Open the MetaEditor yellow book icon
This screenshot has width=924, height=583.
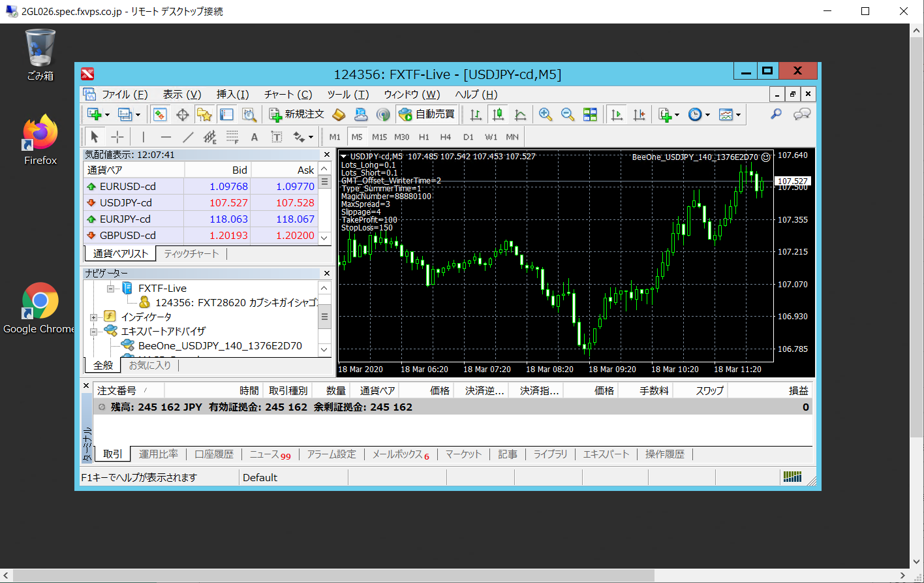click(x=339, y=114)
